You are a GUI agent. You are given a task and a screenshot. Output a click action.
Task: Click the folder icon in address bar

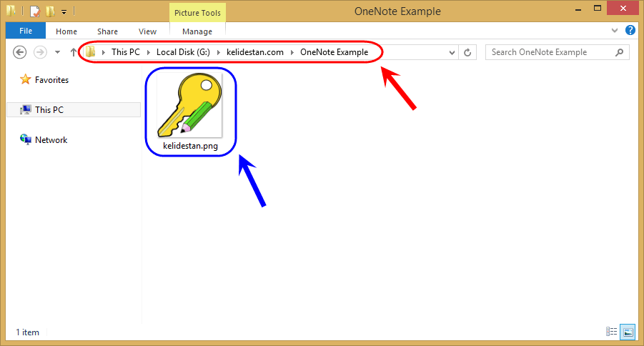pos(90,51)
